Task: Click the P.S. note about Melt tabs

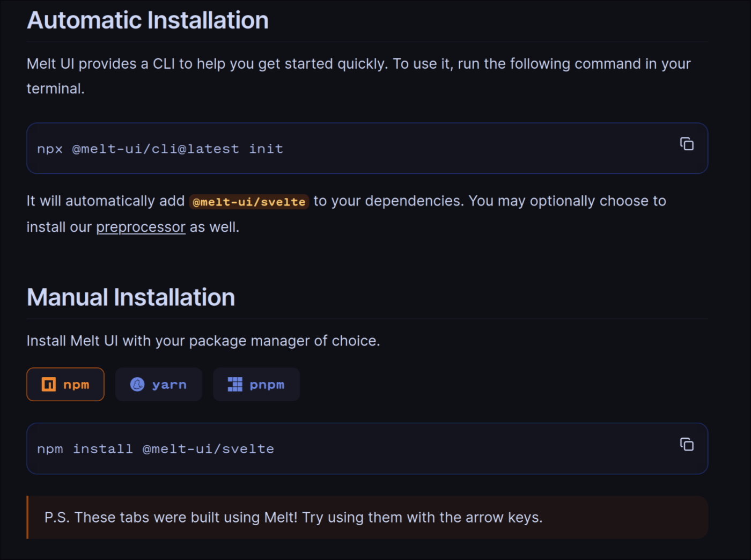Action: (x=293, y=517)
